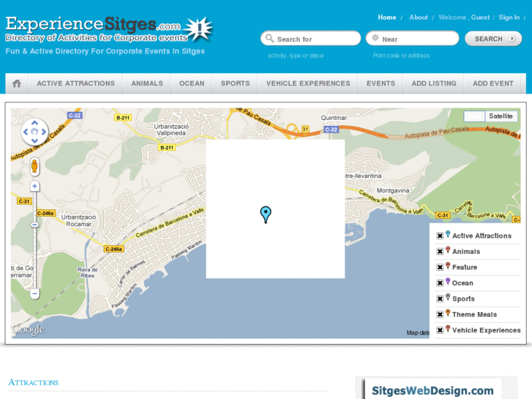Zoom out with the minus button
This screenshot has width=532, height=399.
point(34,294)
